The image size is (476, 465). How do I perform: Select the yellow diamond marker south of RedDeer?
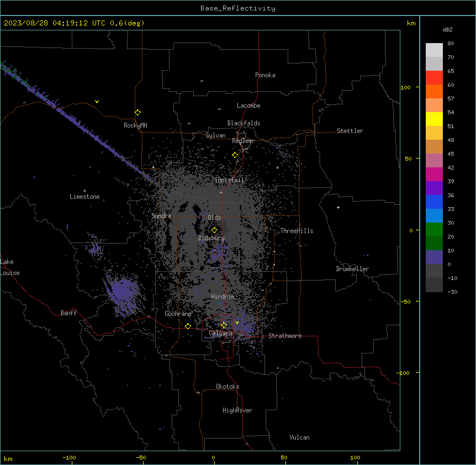pyautogui.click(x=235, y=155)
